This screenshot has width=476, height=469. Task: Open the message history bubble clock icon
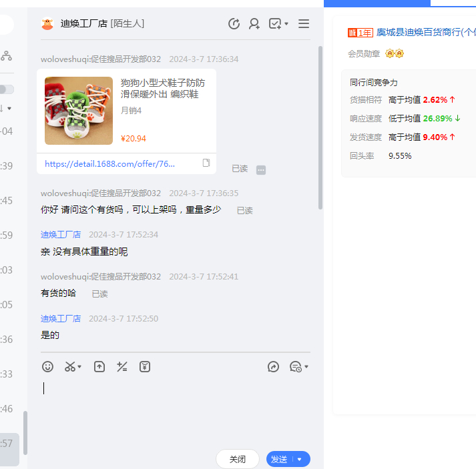(x=295, y=367)
